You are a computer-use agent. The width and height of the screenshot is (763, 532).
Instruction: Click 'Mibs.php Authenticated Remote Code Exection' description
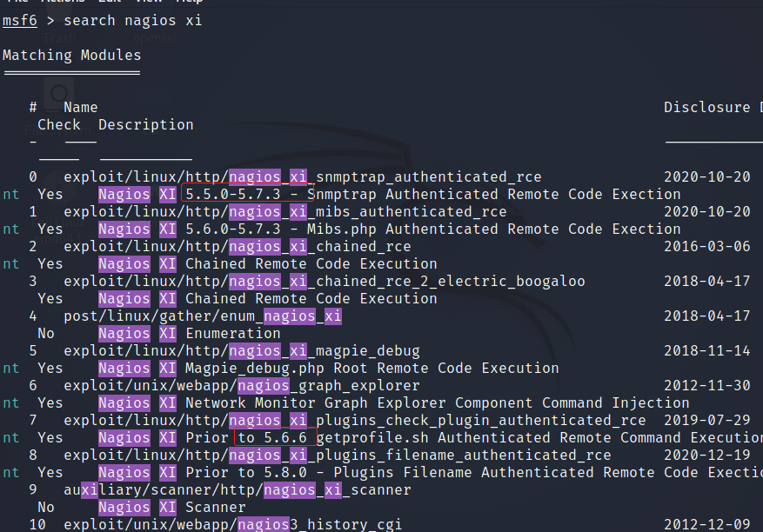pos(494,229)
